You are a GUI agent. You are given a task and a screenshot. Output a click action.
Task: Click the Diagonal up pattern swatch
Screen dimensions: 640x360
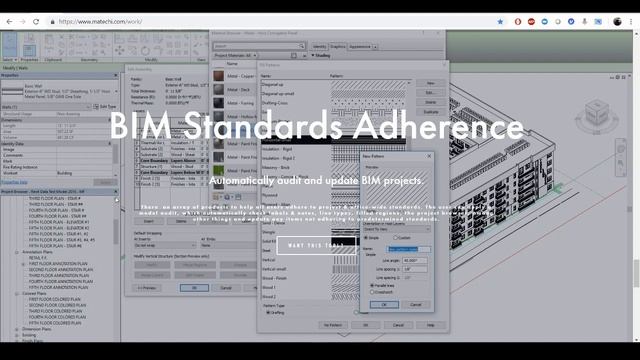369,85
